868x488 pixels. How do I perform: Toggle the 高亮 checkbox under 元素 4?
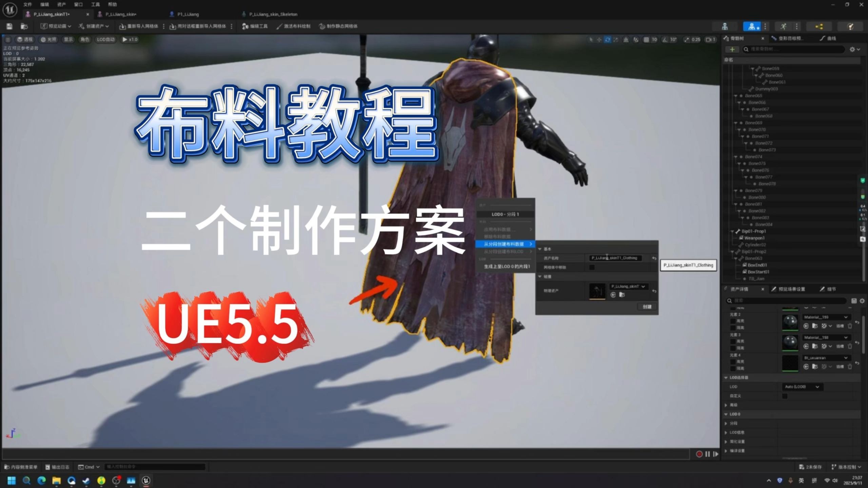pos(733,362)
